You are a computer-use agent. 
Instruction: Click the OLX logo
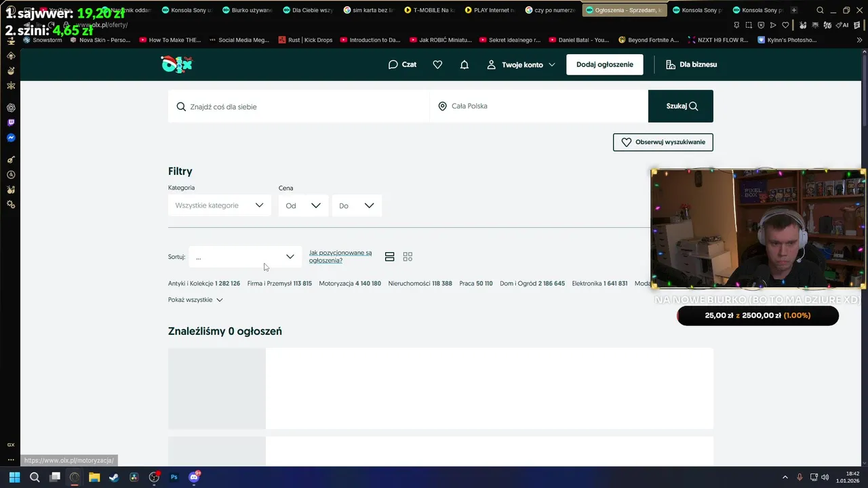[176, 64]
